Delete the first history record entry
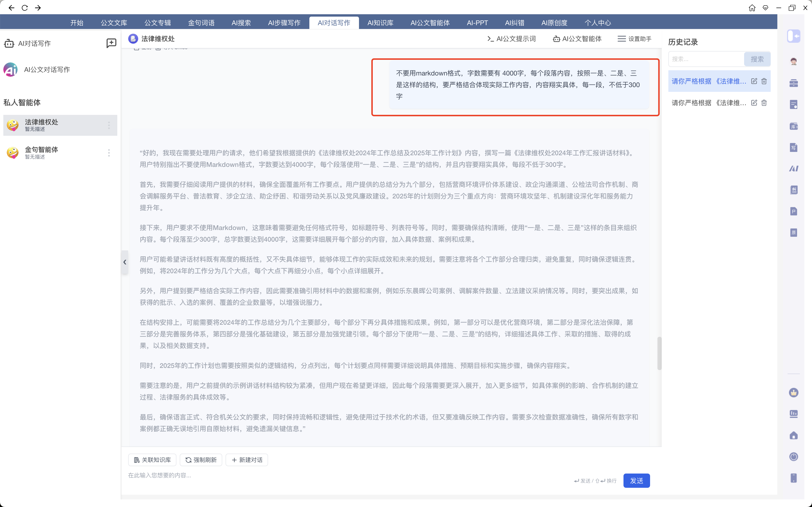This screenshot has height=507, width=812. (764, 81)
